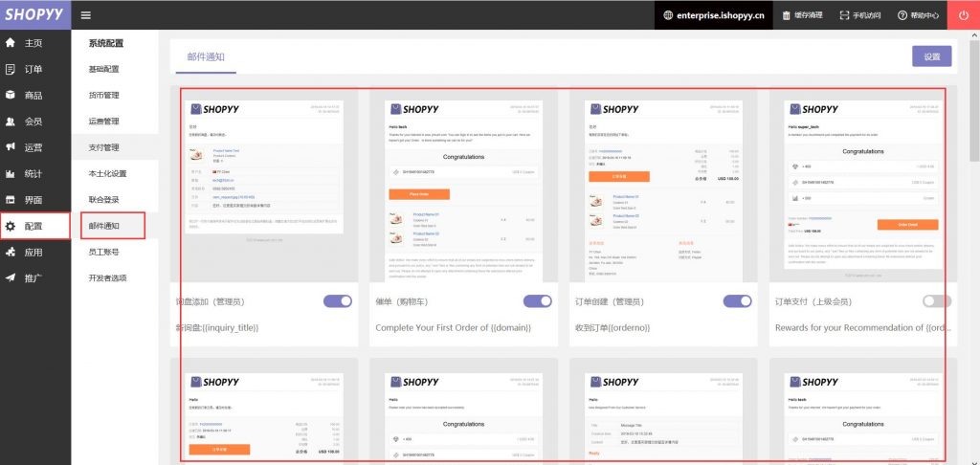Click the order list icon beside 订单
The image size is (980, 465).
pyautogui.click(x=10, y=69)
